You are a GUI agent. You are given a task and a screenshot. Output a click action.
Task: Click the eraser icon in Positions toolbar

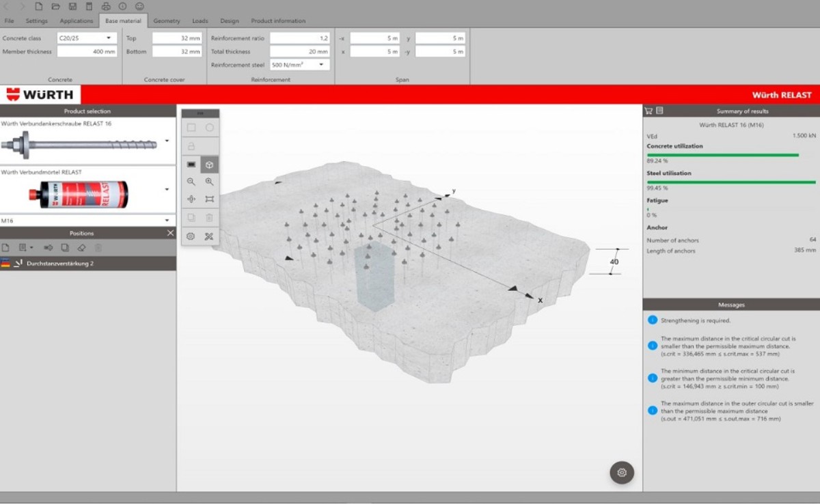[81, 247]
